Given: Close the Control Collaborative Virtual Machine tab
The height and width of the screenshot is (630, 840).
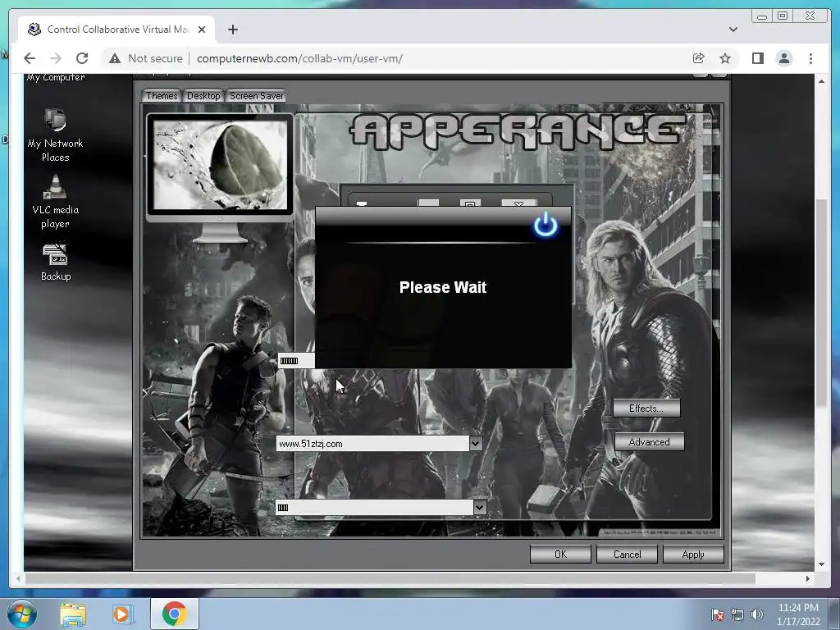Looking at the screenshot, I should pos(202,30).
